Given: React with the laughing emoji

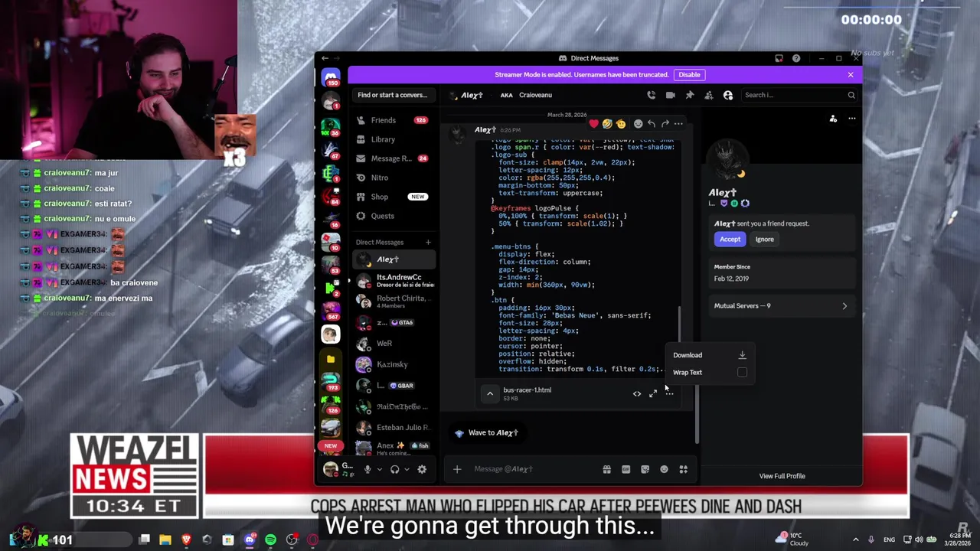Looking at the screenshot, I should pos(607,123).
